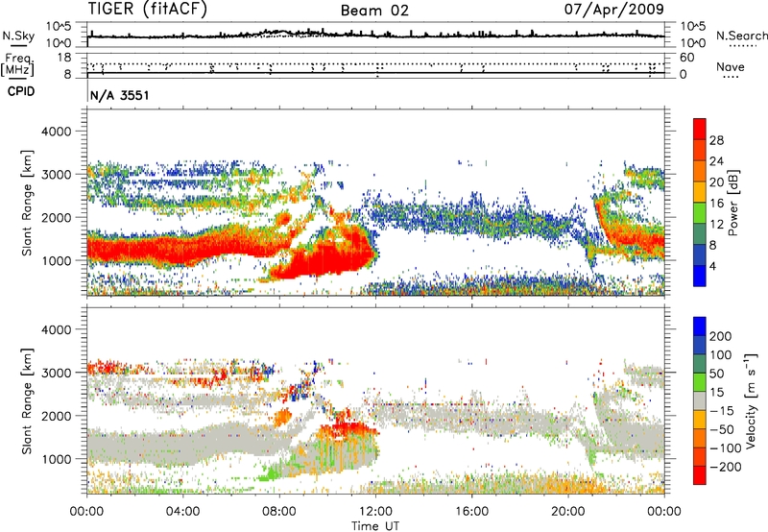Click the grey swatch on the velocity colorbar
Image resolution: width=768 pixels, height=532 pixels.
click(700, 401)
